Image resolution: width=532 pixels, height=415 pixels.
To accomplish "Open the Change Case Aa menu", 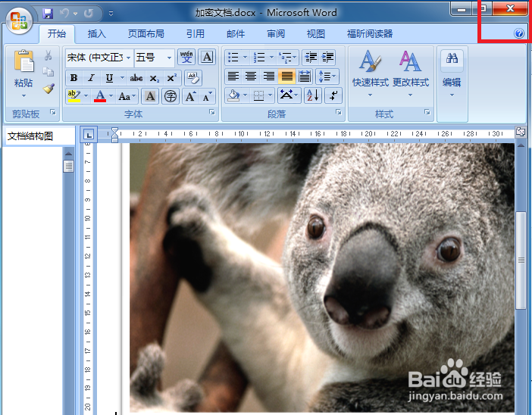I will (127, 97).
